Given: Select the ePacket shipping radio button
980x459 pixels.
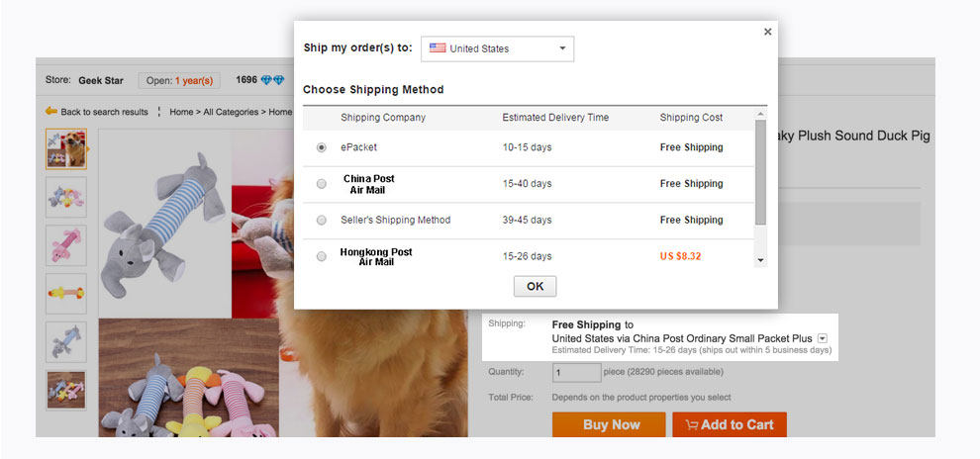Looking at the screenshot, I should [x=322, y=147].
